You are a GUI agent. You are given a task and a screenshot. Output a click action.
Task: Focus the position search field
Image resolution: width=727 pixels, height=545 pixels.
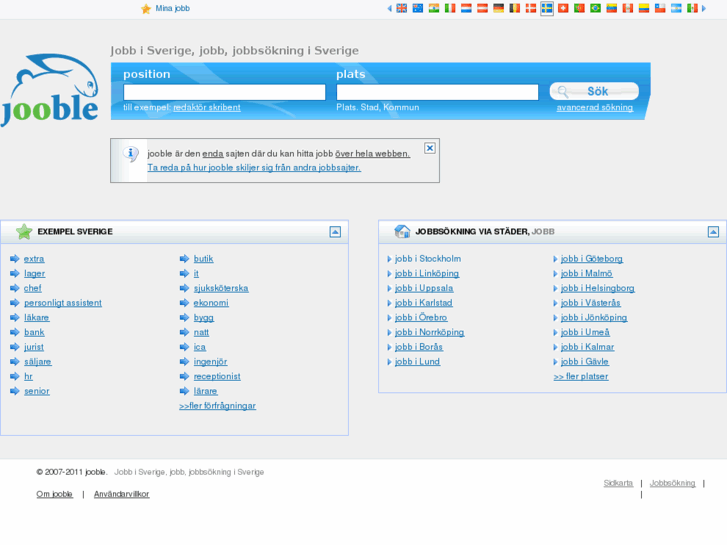(x=224, y=92)
